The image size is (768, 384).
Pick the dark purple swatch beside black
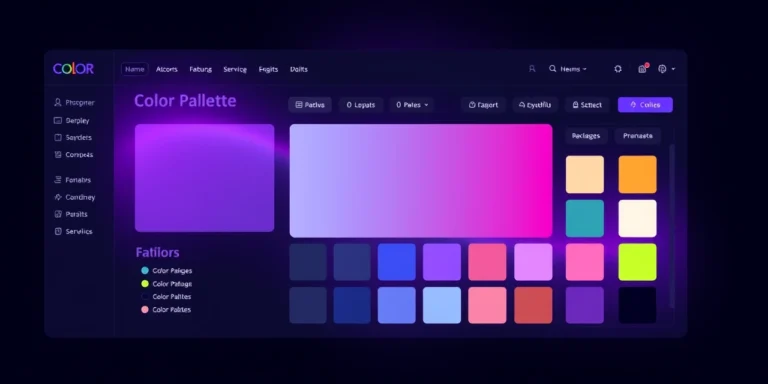[585, 305]
